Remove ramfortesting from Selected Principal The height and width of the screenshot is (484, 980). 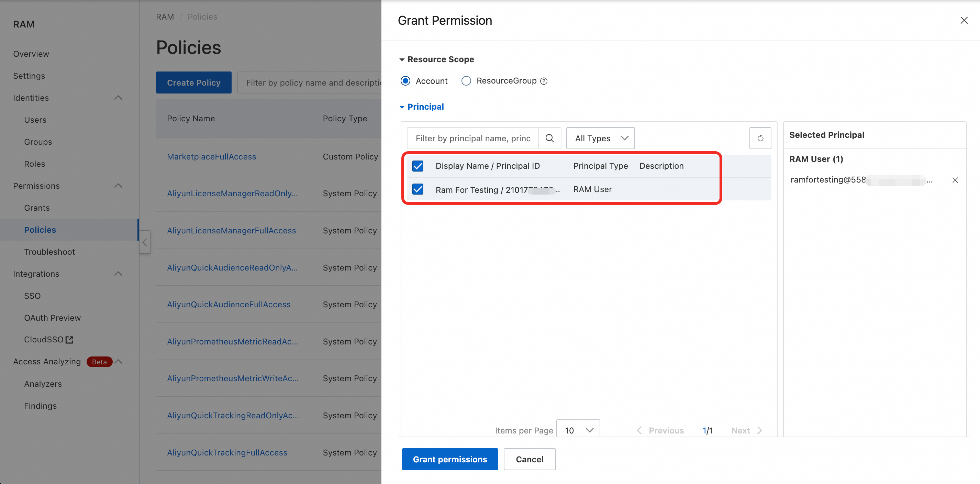955,180
